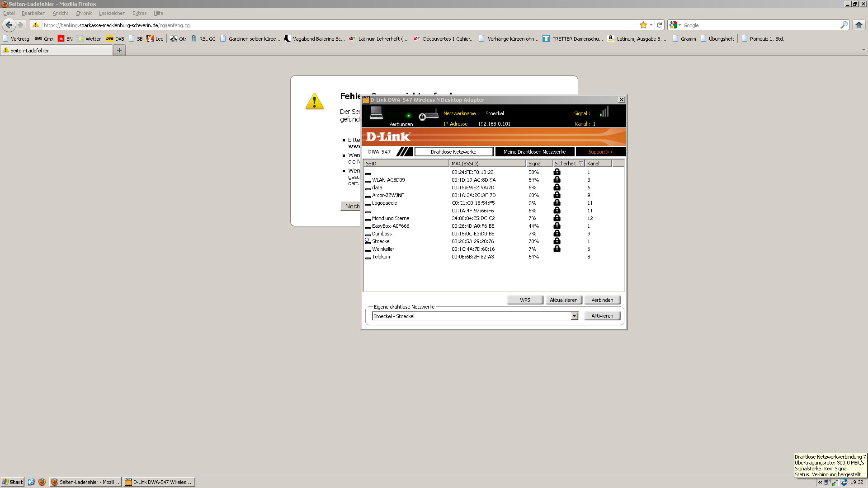Click the reload page icon
Image resolution: width=868 pixels, height=488 pixels.
[660, 25]
